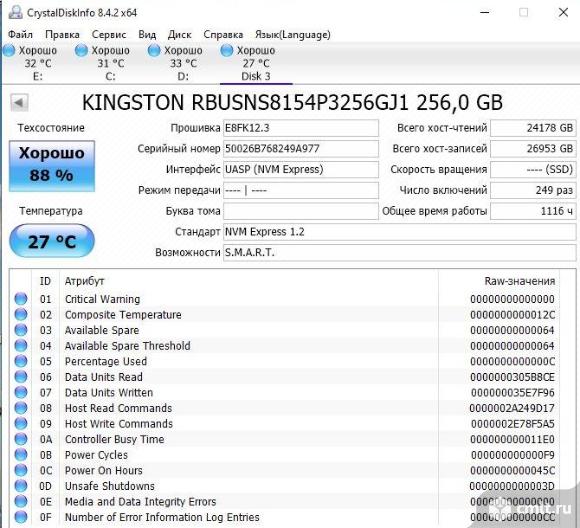Click power-on count value 249 раз
This screenshot has width=580, height=528.
533,190
